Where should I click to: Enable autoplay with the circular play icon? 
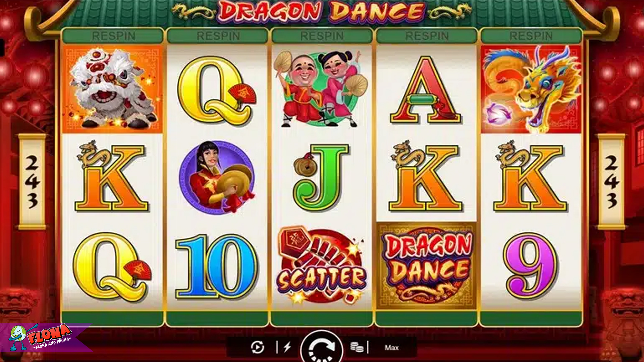coord(258,347)
